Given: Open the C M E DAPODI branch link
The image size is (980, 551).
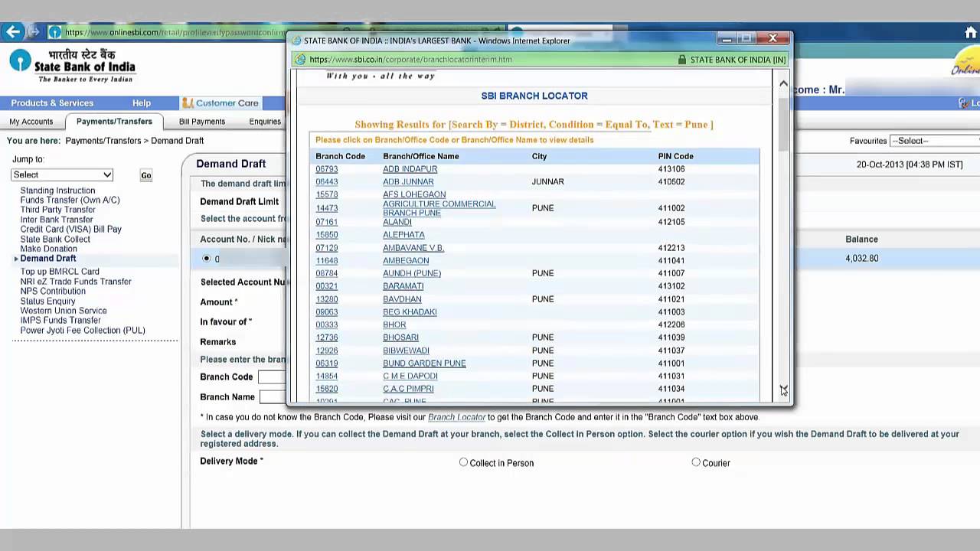Looking at the screenshot, I should [410, 377].
